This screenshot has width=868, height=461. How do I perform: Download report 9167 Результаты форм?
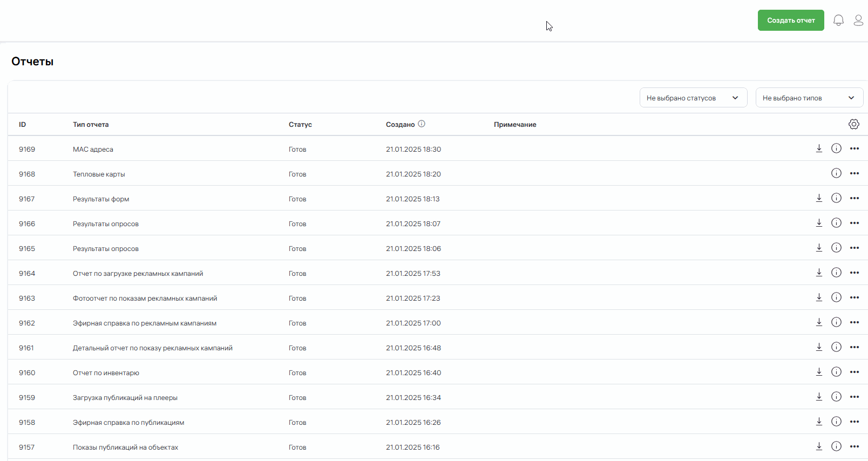pos(819,198)
